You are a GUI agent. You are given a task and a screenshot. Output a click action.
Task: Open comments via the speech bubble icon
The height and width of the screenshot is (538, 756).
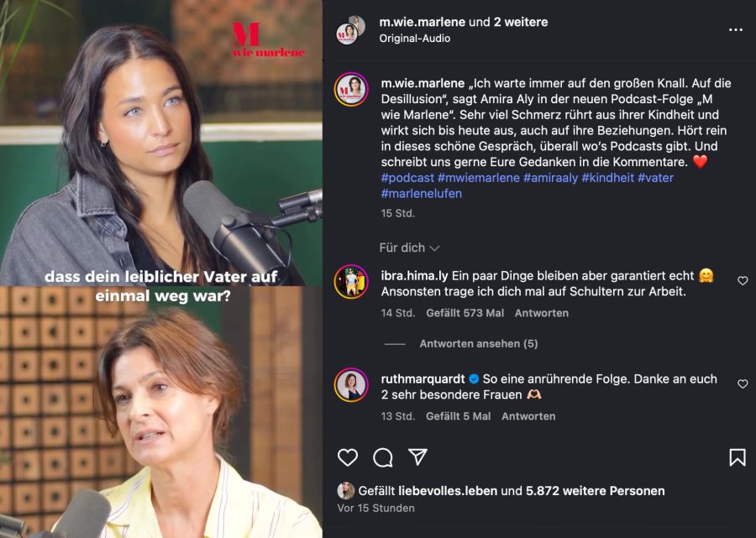383,457
